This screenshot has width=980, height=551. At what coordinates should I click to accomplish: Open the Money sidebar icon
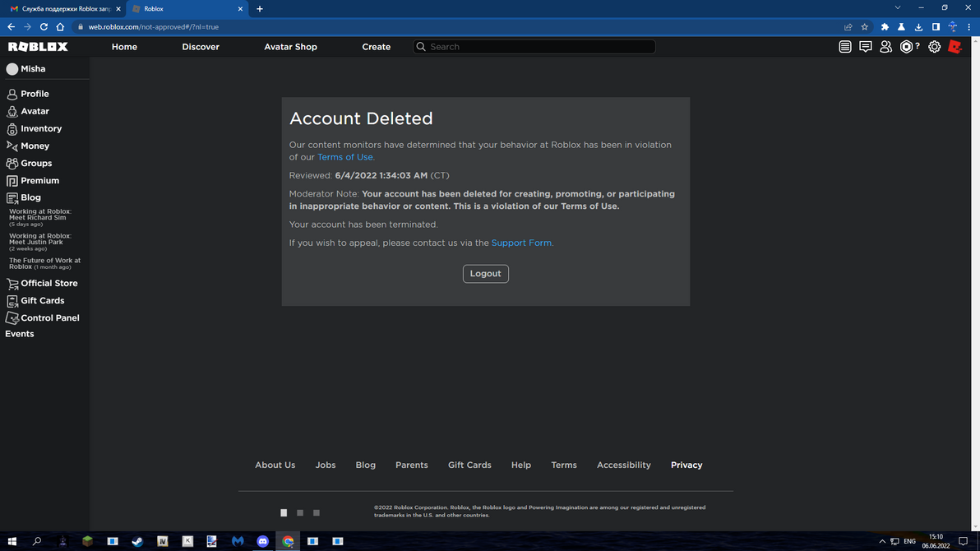tap(12, 146)
